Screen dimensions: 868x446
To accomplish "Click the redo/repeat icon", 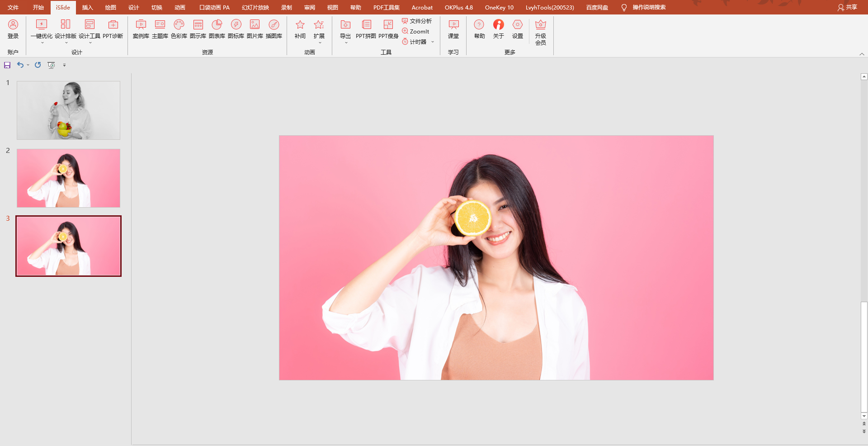I will click(38, 65).
